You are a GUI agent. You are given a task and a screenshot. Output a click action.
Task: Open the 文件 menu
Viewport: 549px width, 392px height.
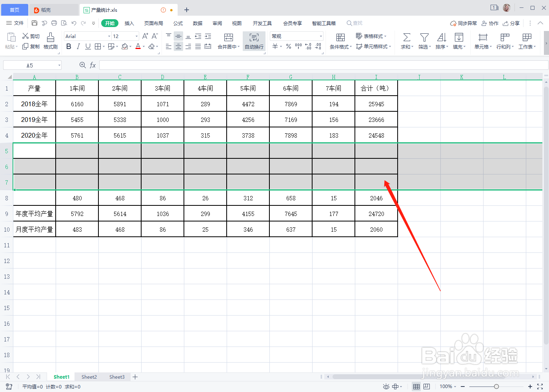[x=15, y=23]
